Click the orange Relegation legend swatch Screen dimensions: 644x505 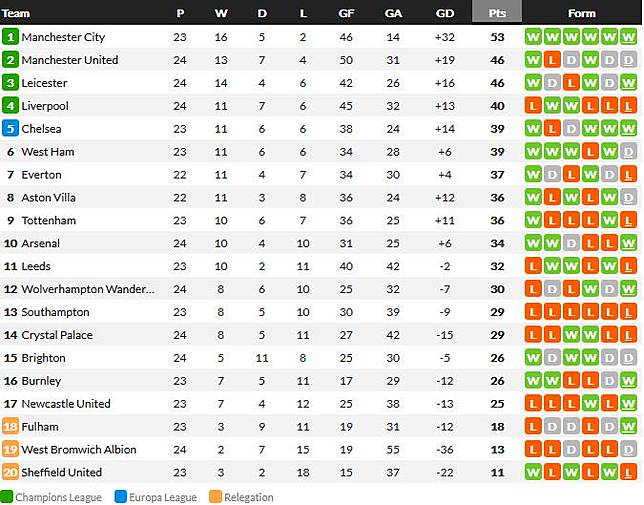[213, 497]
